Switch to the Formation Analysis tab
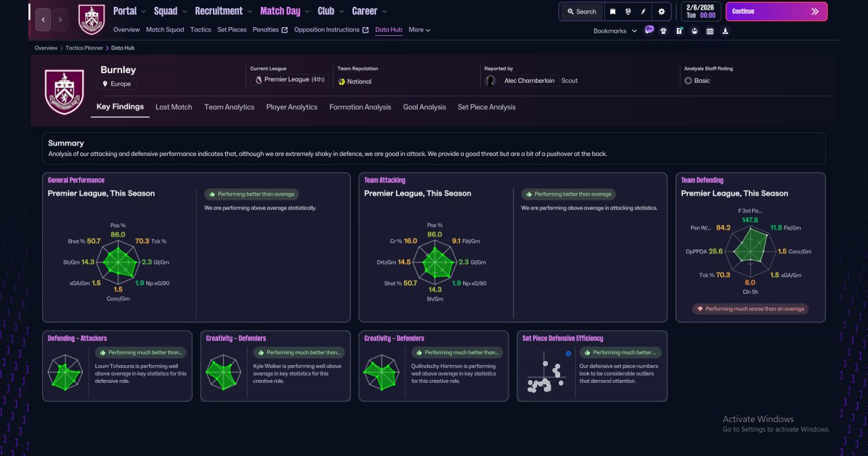The height and width of the screenshot is (456, 868). 360,107
